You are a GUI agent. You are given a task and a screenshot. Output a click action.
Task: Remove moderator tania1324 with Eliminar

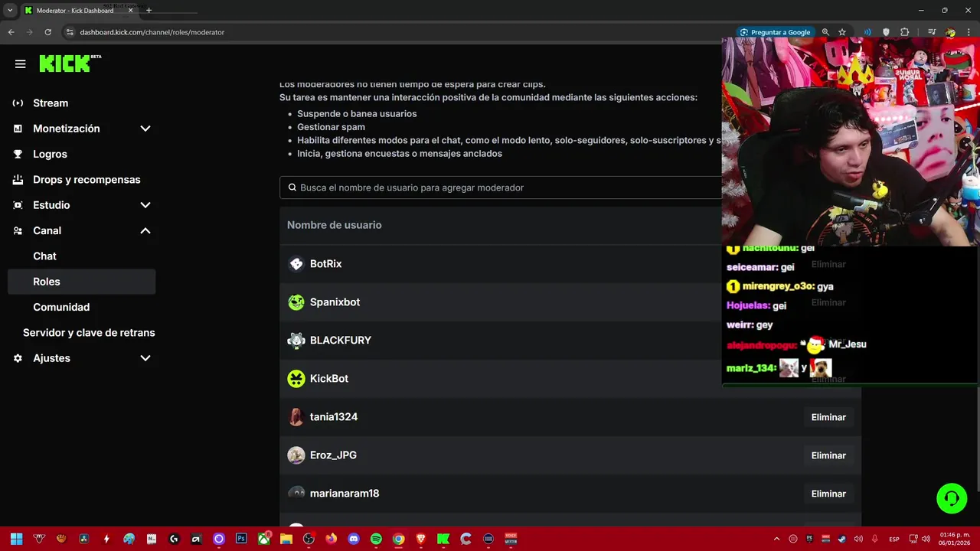pos(828,417)
